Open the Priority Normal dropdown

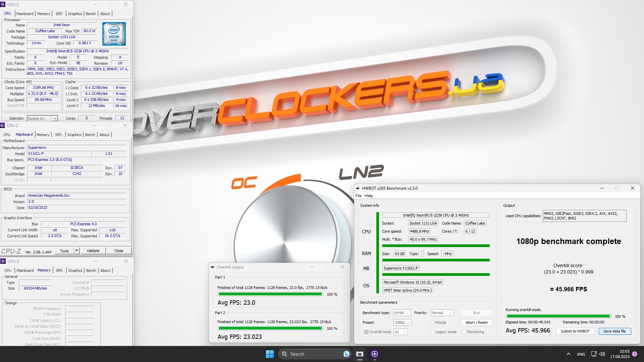click(442, 313)
